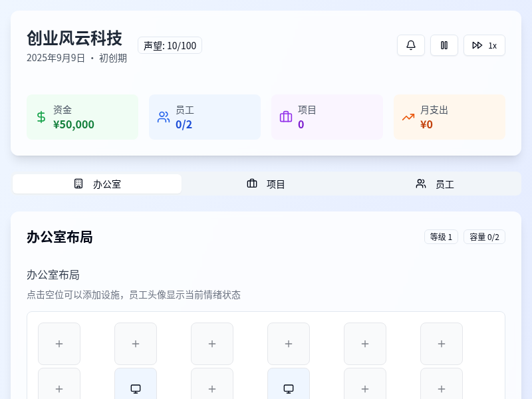Click the fifth slot in second grid row
Image resolution: width=532 pixels, height=399 pixels.
tap(365, 384)
